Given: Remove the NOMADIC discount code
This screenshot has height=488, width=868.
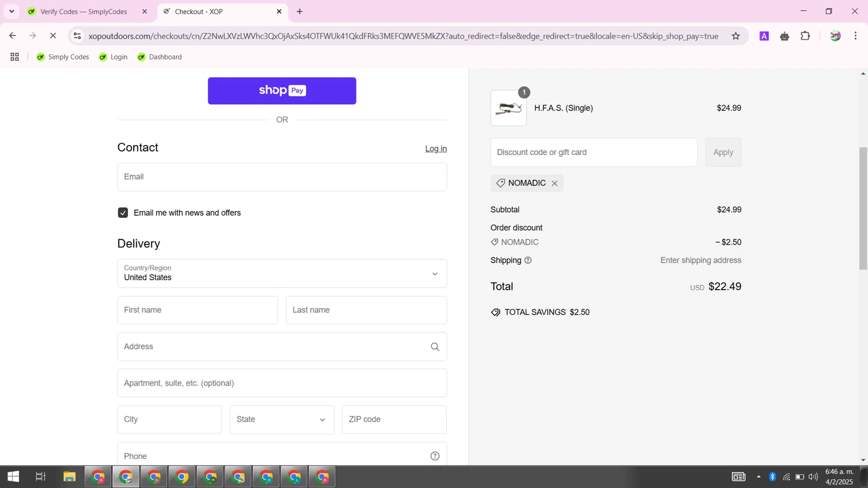Looking at the screenshot, I should [x=554, y=183].
